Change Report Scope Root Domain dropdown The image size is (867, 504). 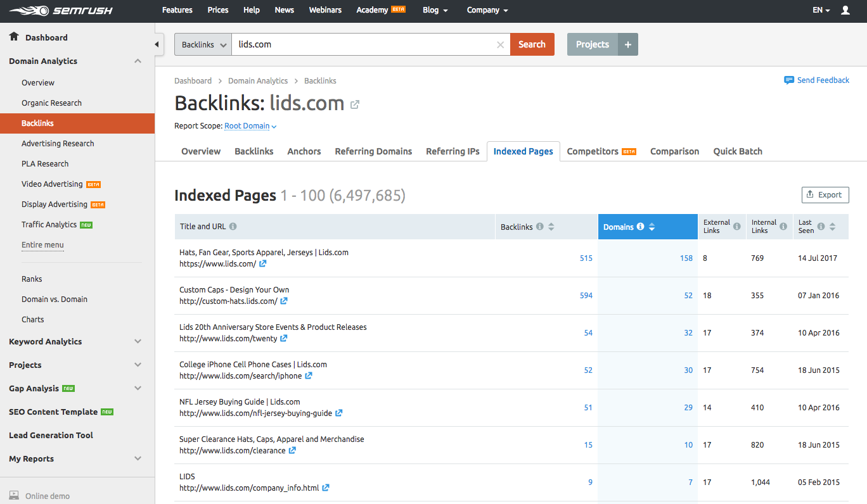pos(250,126)
